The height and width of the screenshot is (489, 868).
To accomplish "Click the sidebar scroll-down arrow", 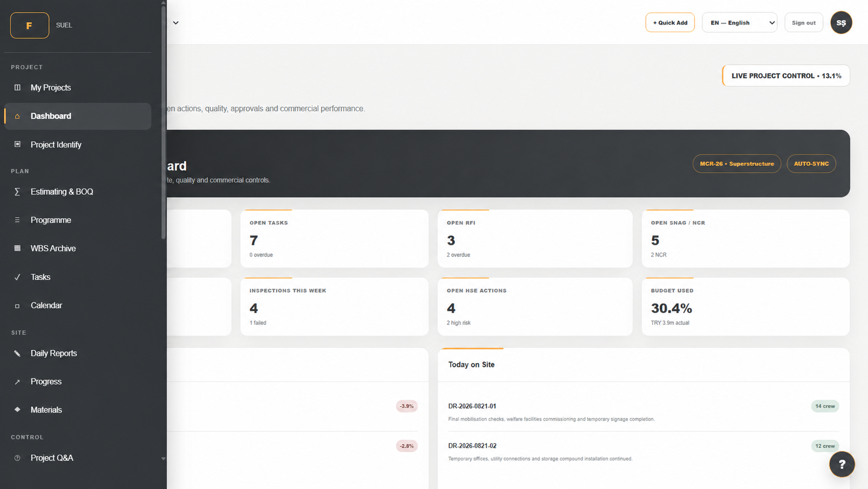I will click(164, 459).
